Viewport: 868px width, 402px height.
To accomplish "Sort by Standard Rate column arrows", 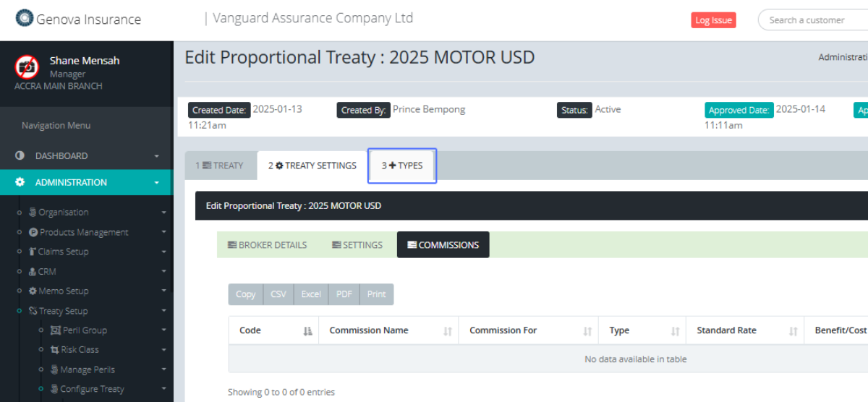I will (x=793, y=331).
